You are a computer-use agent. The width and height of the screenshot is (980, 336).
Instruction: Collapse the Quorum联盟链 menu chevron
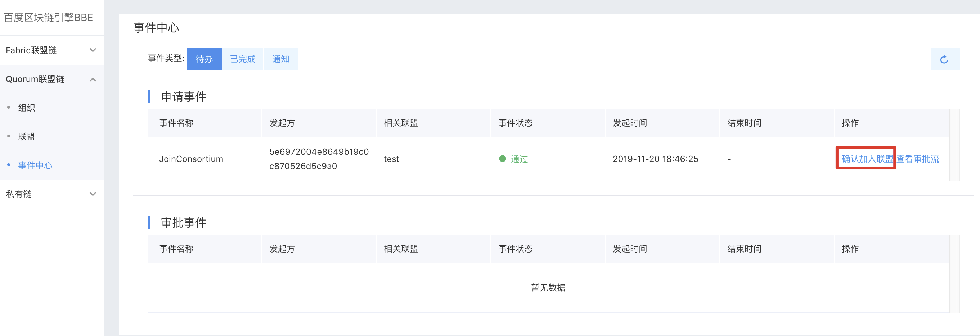[93, 79]
